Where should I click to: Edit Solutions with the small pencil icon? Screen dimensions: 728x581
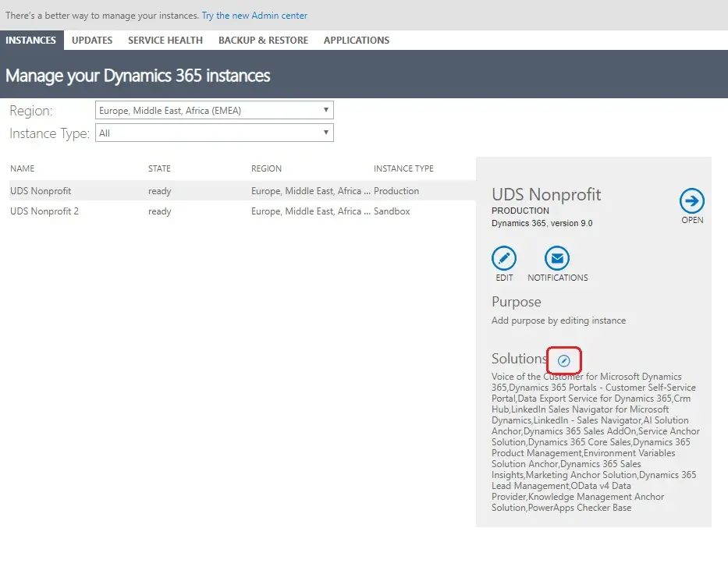563,360
